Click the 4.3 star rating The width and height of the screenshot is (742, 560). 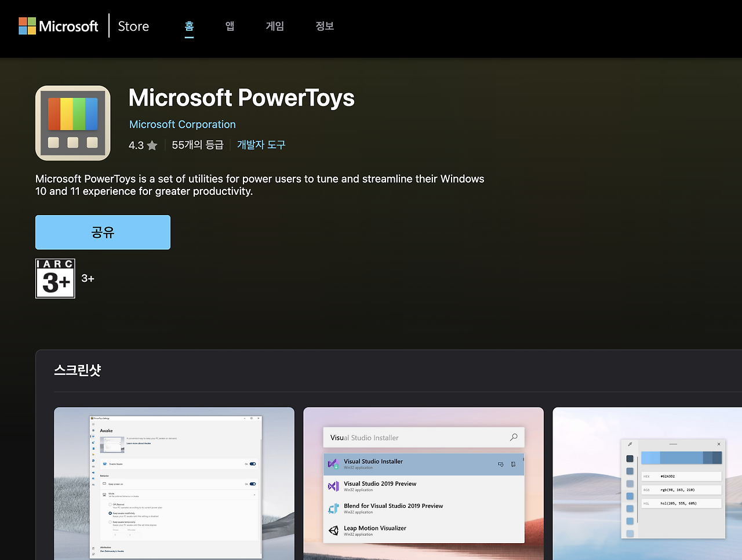143,146
